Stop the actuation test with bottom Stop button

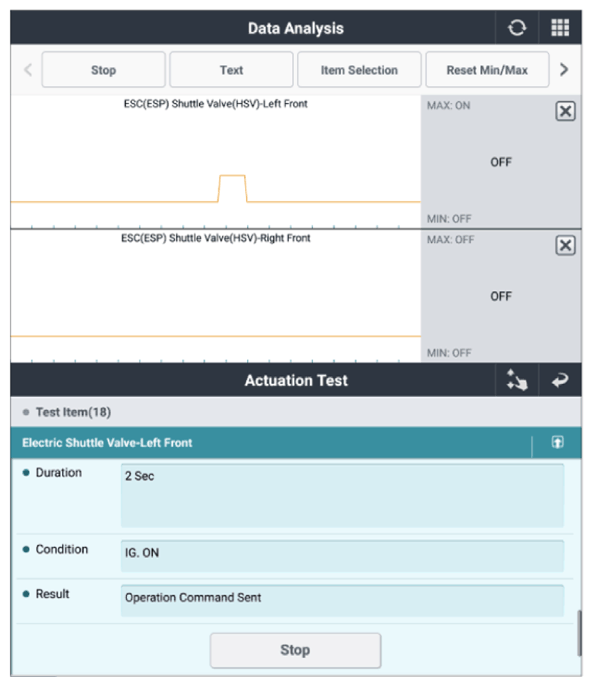click(x=295, y=650)
